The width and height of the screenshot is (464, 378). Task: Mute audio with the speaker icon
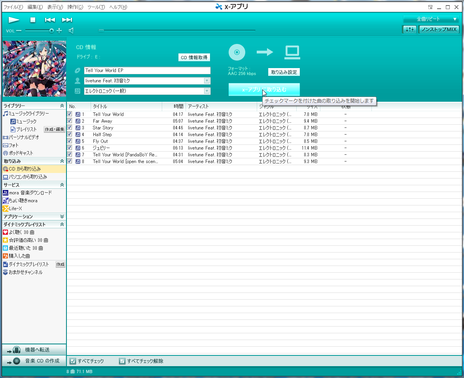pos(71,31)
